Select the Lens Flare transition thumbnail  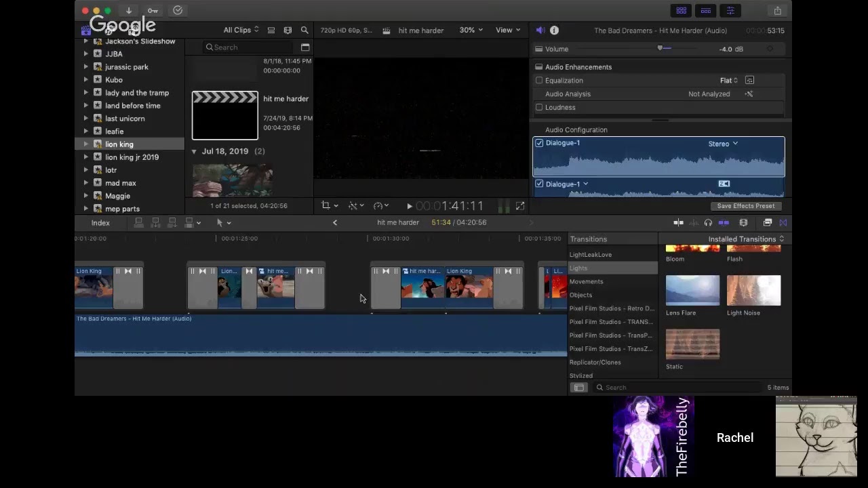(x=692, y=291)
